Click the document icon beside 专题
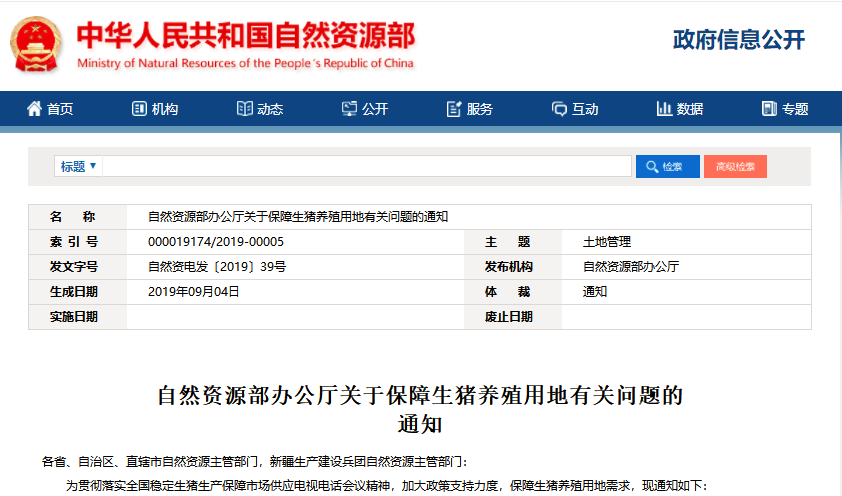The height and width of the screenshot is (496, 842). pyautogui.click(x=769, y=109)
